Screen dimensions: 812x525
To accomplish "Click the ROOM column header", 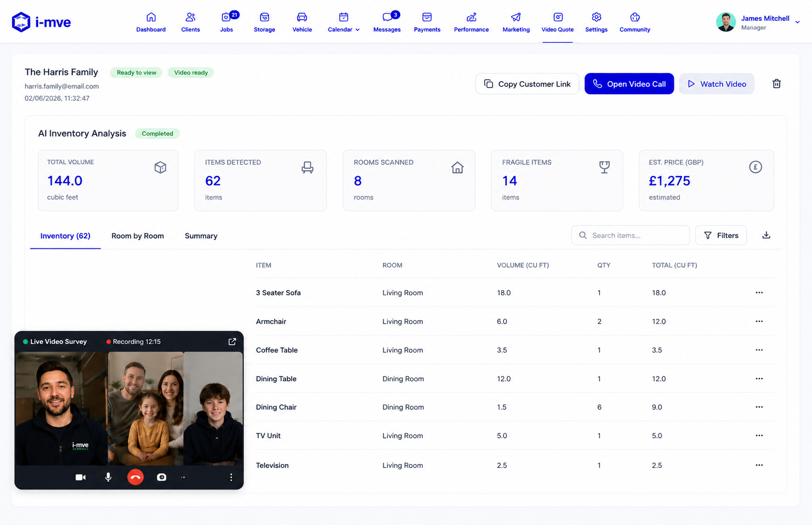I will (x=392, y=265).
